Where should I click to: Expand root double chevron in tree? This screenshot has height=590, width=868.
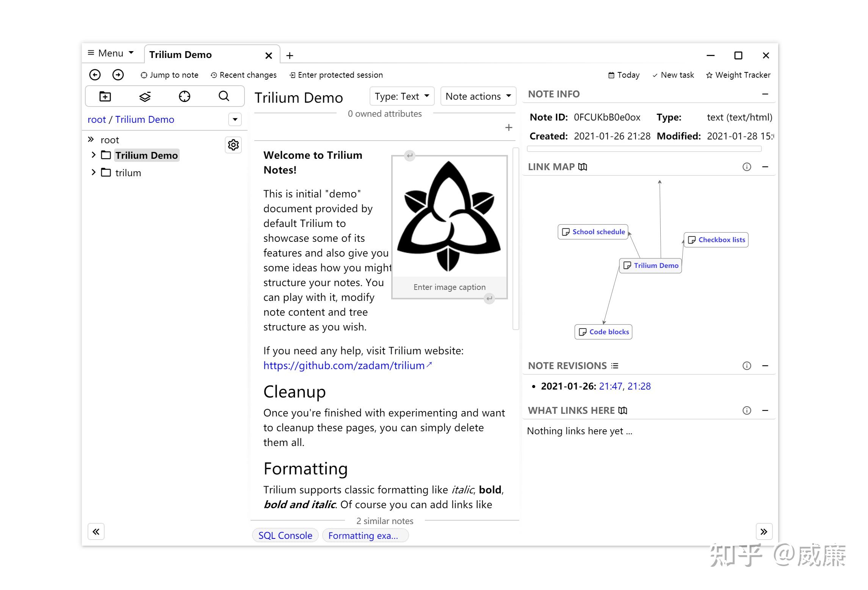pyautogui.click(x=91, y=139)
